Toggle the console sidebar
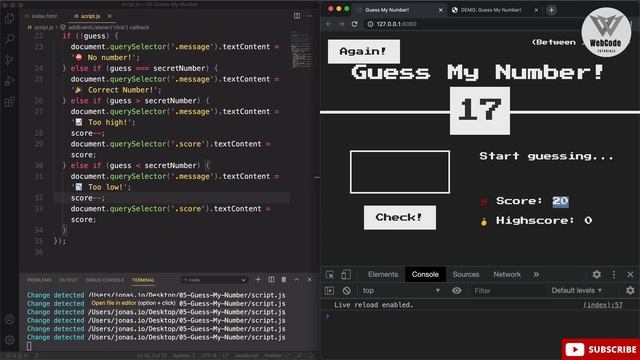640x360 pixels. [x=329, y=291]
